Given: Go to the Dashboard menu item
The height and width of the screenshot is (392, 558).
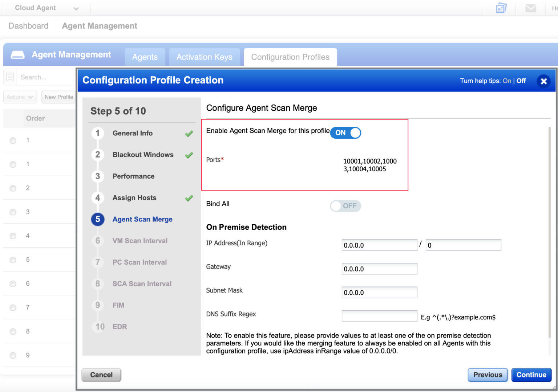Looking at the screenshot, I should coord(28,25).
